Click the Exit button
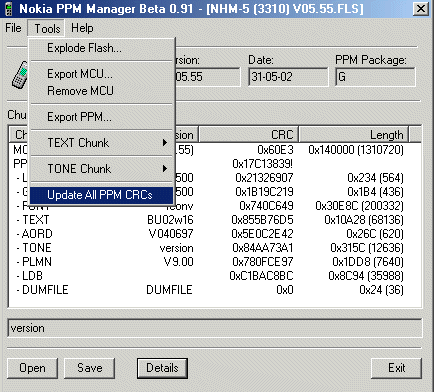Image resolution: width=434 pixels, height=392 pixels. click(x=397, y=368)
